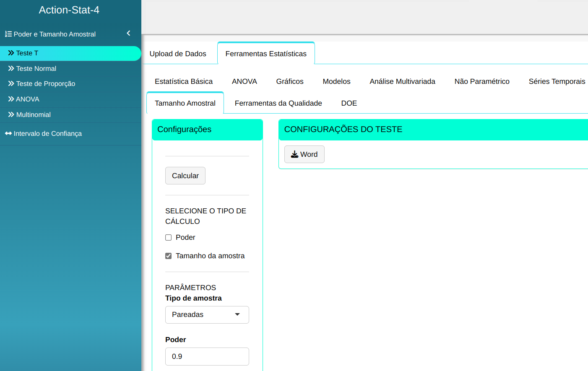Select the DOE tab
This screenshot has width=588, height=371.
(x=349, y=103)
